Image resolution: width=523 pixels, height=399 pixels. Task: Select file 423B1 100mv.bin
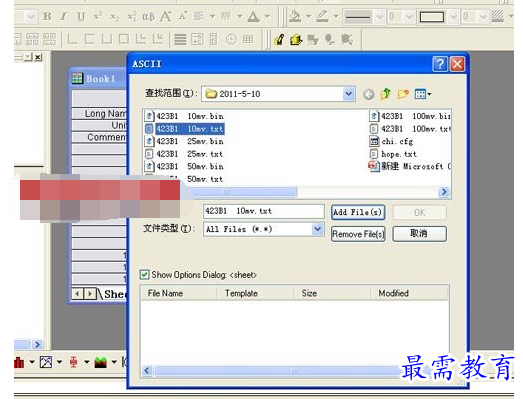pyautogui.click(x=410, y=116)
